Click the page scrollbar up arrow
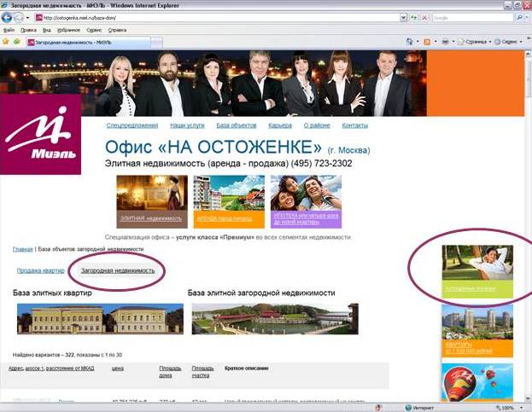The width and height of the screenshot is (532, 412). pyautogui.click(x=529, y=55)
